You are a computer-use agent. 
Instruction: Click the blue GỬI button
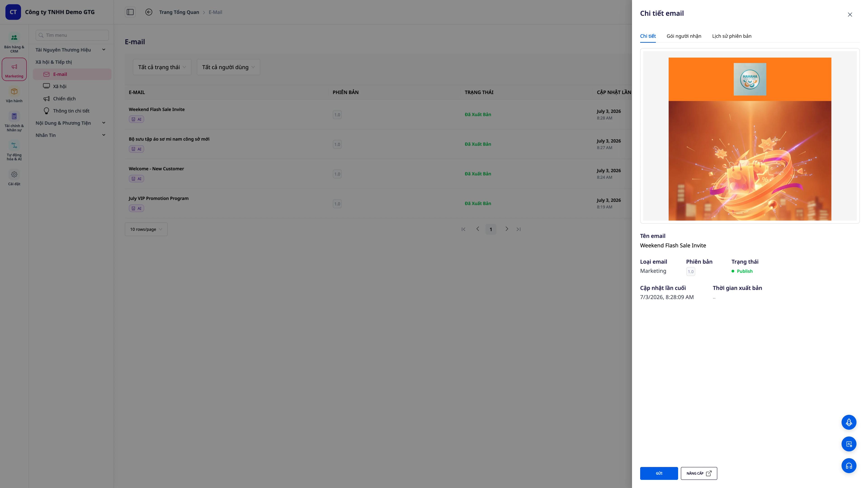click(x=659, y=473)
